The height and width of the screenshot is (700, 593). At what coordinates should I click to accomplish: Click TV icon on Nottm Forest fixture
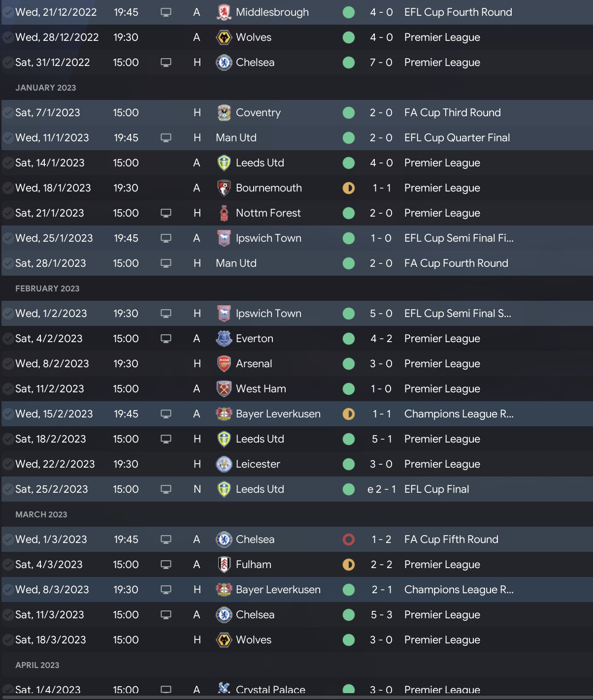click(166, 213)
